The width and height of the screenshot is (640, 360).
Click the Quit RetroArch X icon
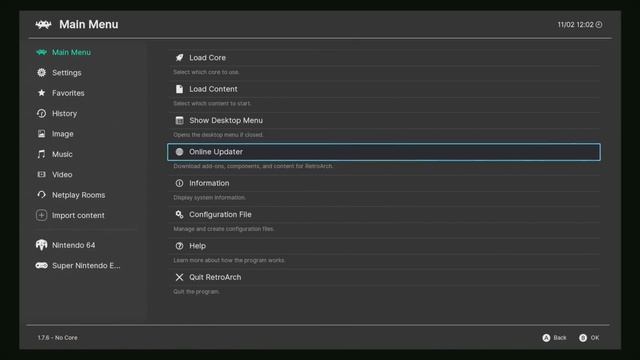[x=179, y=277]
